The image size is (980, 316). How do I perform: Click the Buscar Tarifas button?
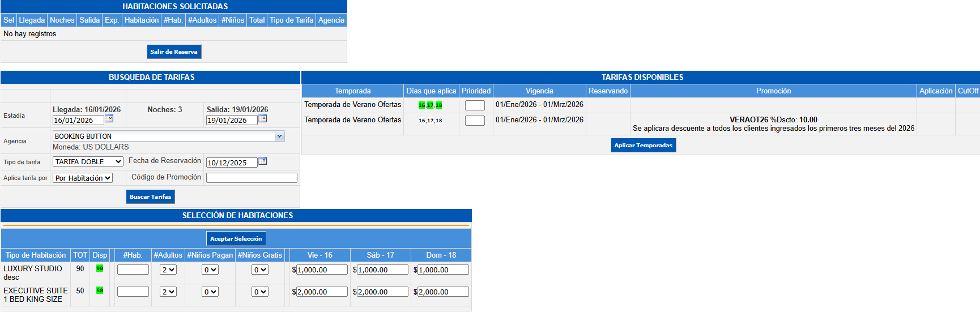[150, 197]
